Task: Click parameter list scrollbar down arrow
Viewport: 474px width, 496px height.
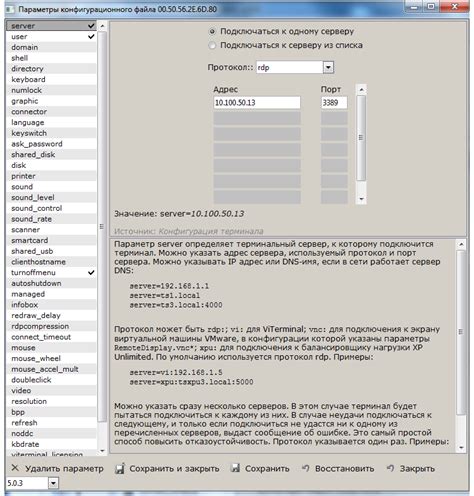Action: (102, 451)
